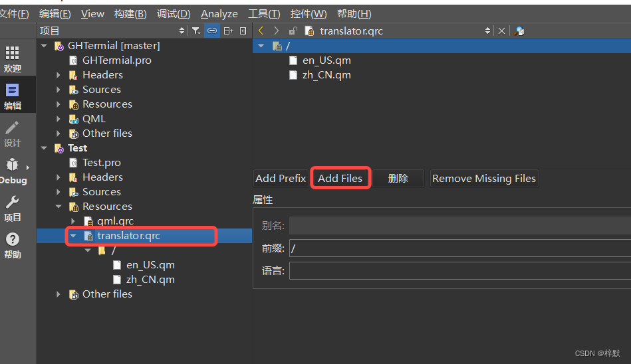
Task: Select en_US.qm in project tree
Action: tap(150, 265)
